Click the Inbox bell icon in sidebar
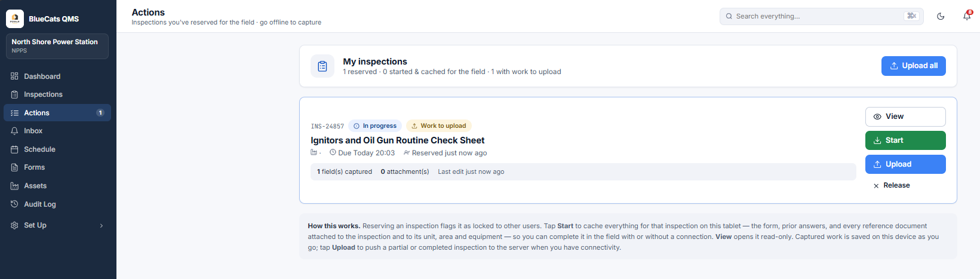Screen dimensions: 980x279 tap(14, 131)
